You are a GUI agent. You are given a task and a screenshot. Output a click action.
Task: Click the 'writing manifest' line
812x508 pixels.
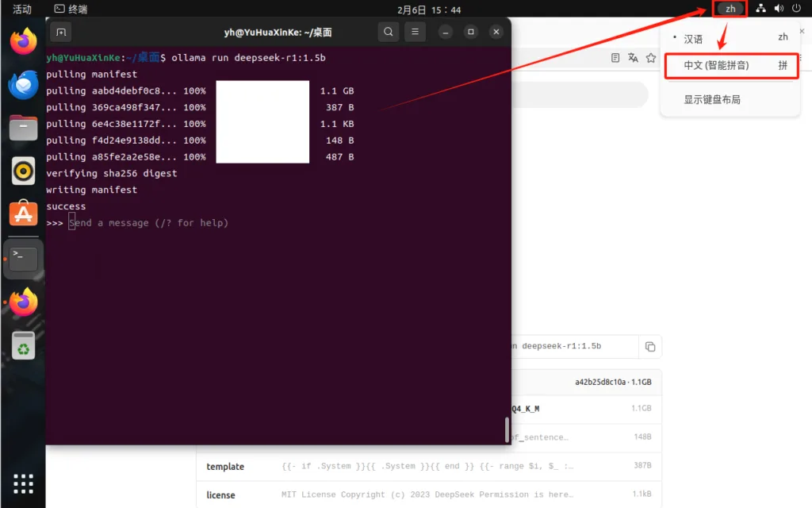tap(92, 190)
